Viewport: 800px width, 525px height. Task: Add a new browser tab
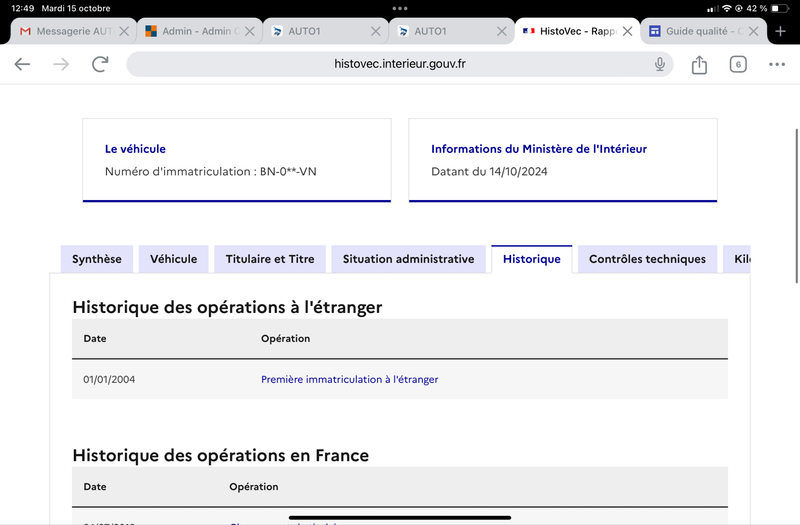[780, 31]
